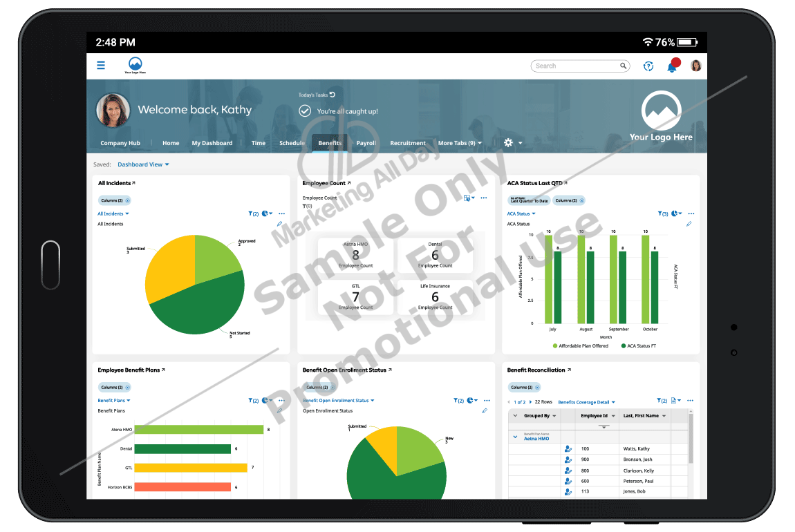Open the Recruitment tab

point(408,143)
